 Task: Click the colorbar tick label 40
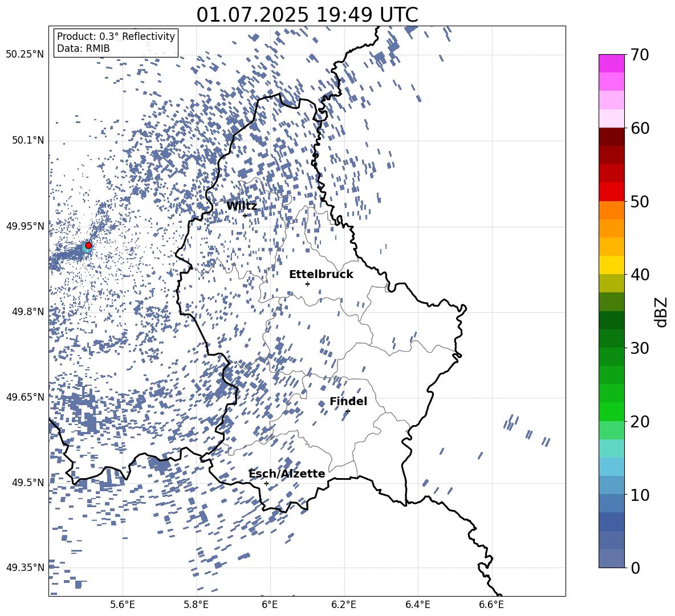pyautogui.click(x=640, y=275)
